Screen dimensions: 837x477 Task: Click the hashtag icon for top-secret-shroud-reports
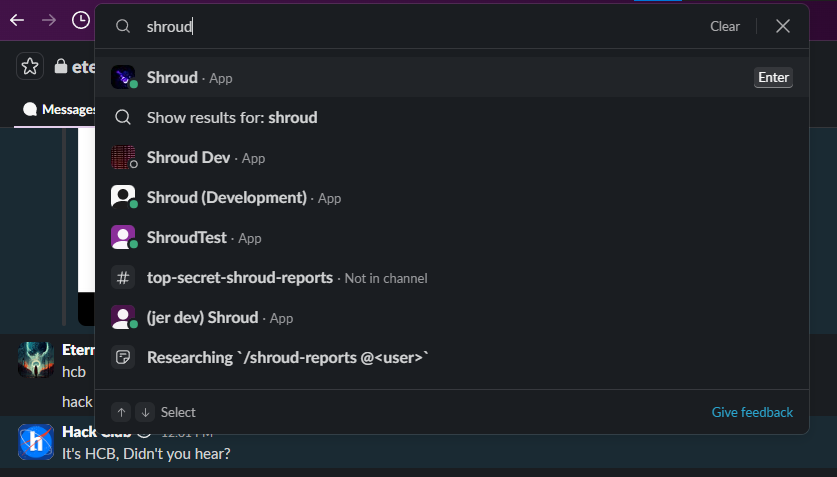click(123, 278)
